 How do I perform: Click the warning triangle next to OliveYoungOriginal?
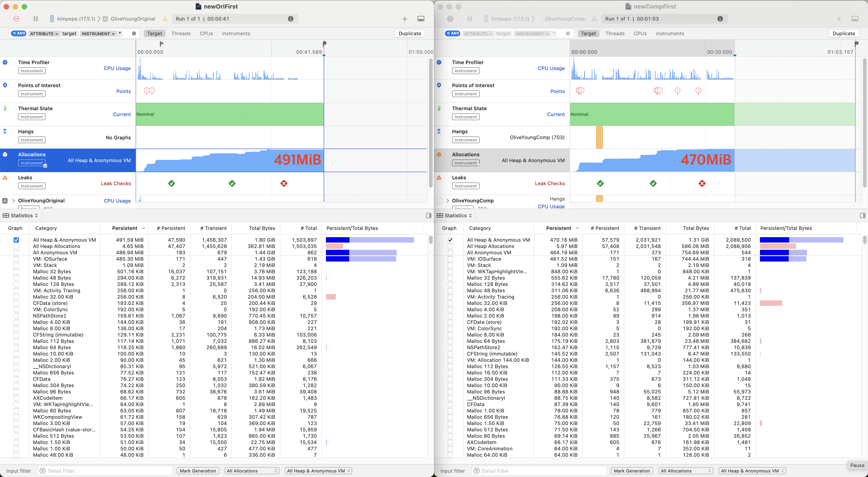165,19
